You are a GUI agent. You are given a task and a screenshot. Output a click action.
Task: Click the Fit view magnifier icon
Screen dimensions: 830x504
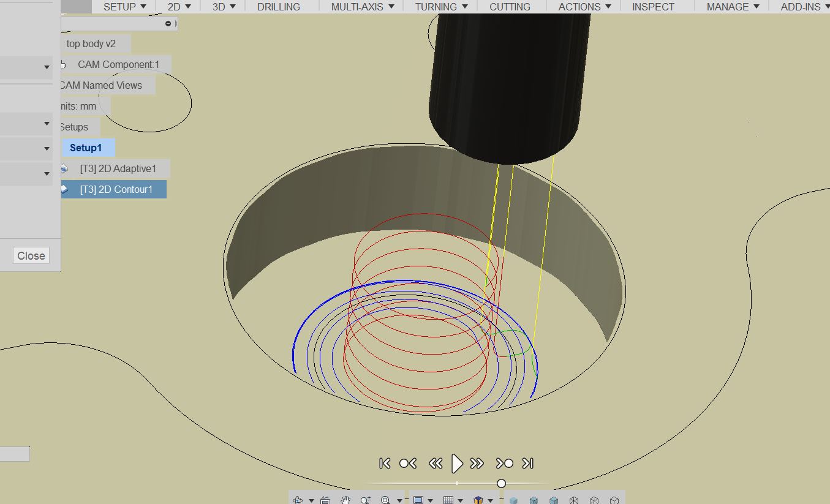pos(385,498)
